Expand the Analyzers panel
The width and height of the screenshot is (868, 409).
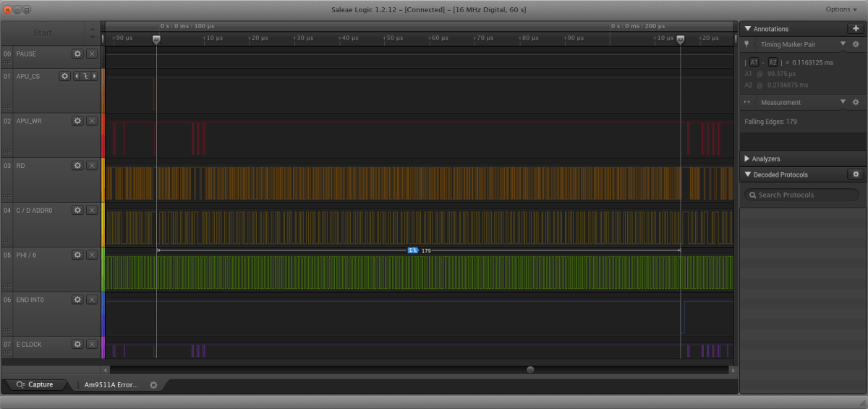pos(747,159)
